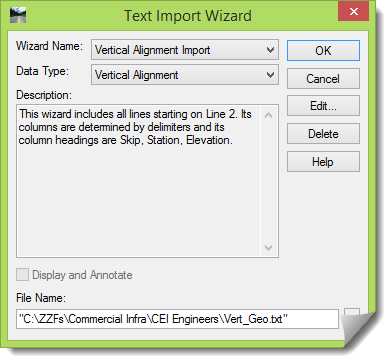Viewport: 391px width, 363px height.
Task: Select the Vertical Alignment Import combo box
Action: pos(185,50)
